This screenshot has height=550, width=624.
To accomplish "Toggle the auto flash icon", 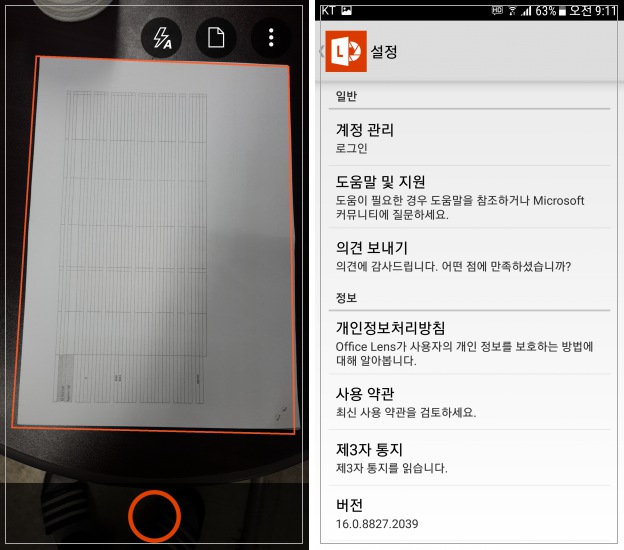I will [162, 38].
